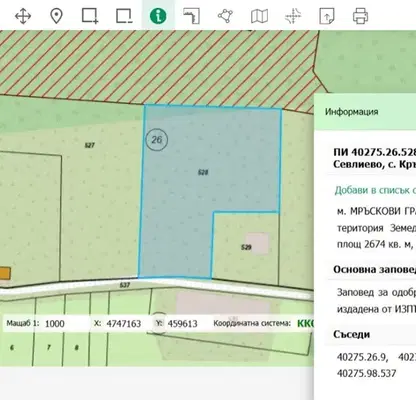Open the polygon drawing tool
Image resolution: width=416 pixels, height=400 pixels.
point(226,16)
